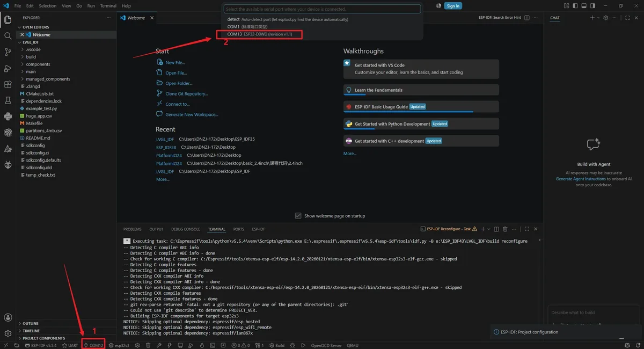The height and width of the screenshot is (349, 644).
Task: Maximize the Chat panel
Action: [627, 18]
